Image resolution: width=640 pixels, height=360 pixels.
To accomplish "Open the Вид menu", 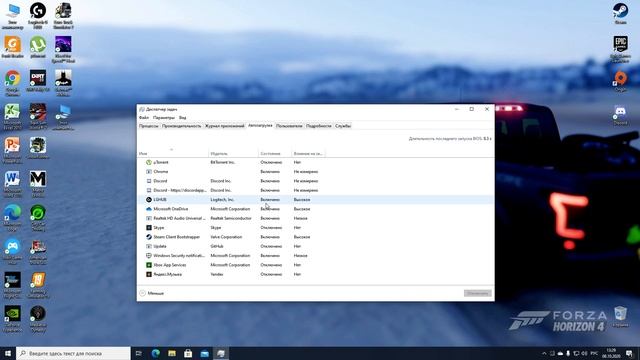I will [x=182, y=118].
